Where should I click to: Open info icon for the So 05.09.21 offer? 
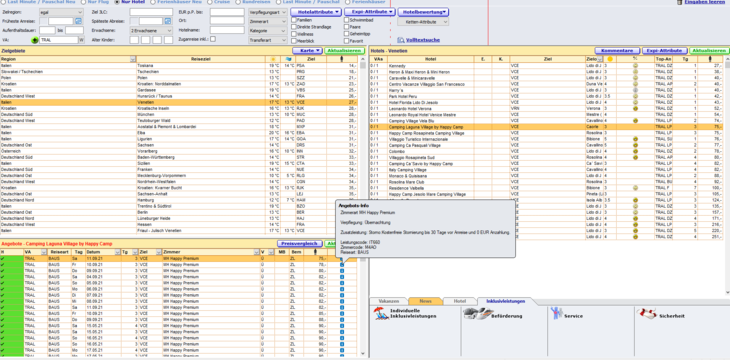(x=342, y=283)
